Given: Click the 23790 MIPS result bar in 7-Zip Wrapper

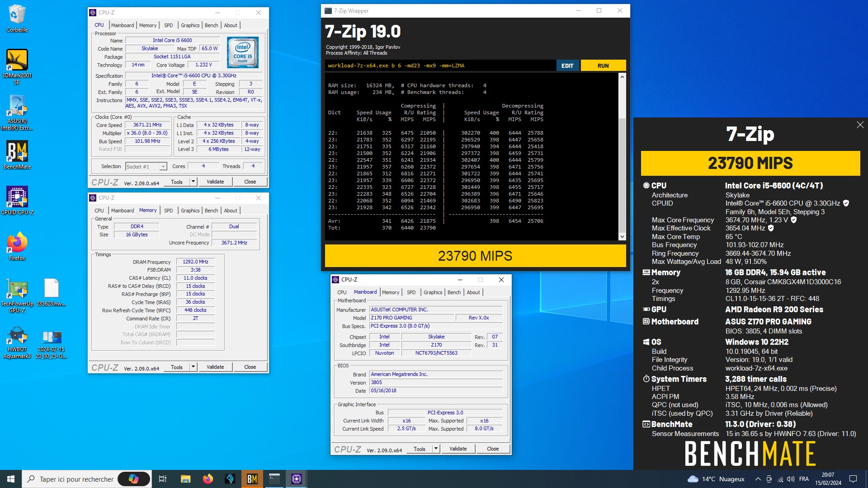Looking at the screenshot, I should 475,256.
